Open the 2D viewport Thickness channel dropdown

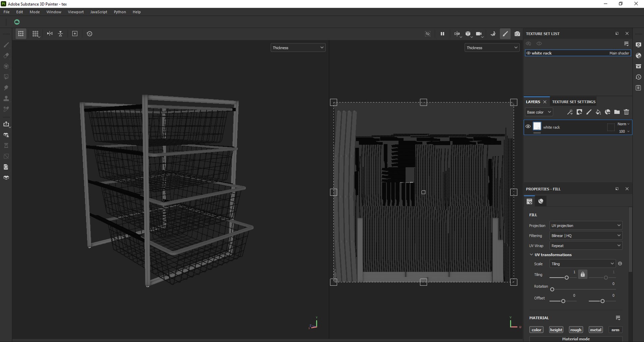[x=492, y=48]
